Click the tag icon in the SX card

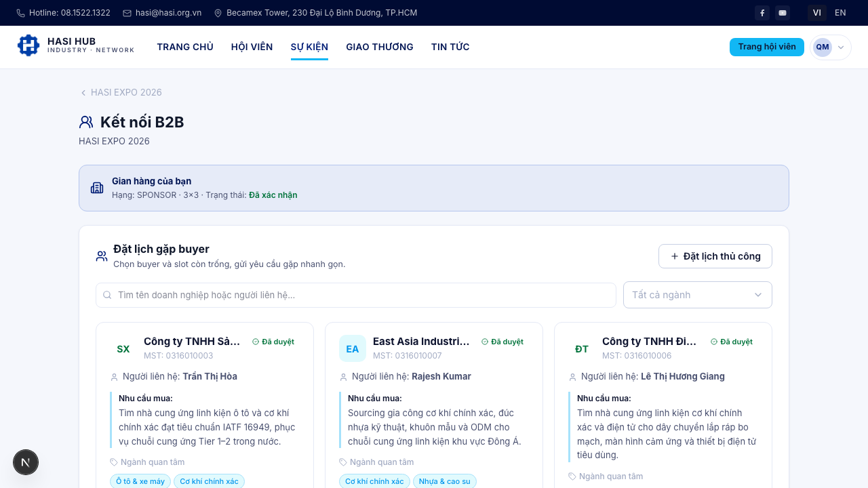click(x=114, y=462)
